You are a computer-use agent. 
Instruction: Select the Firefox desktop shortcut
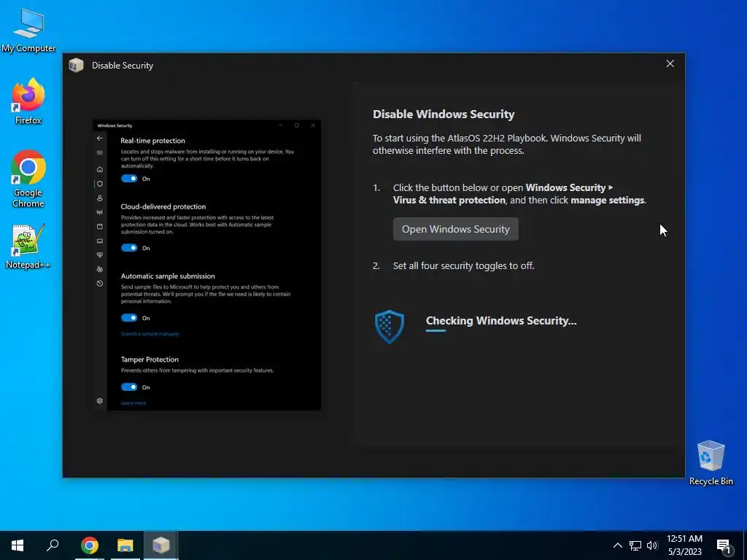tap(28, 101)
